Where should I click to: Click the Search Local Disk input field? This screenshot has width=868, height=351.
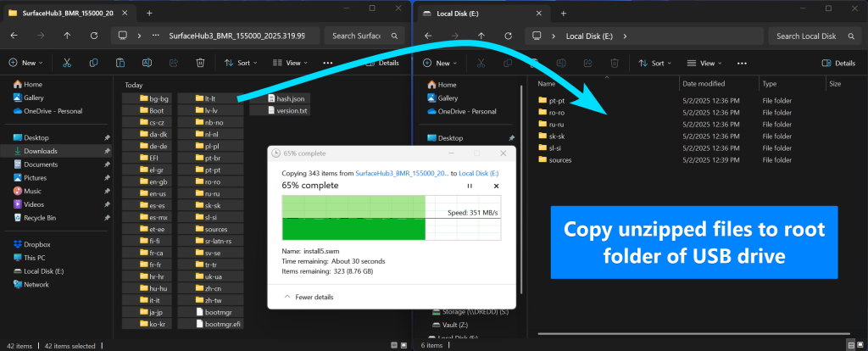(806, 36)
